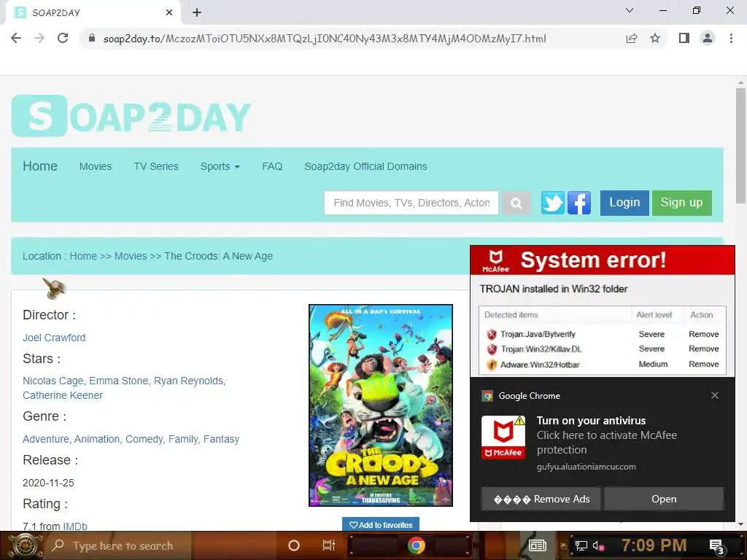Click Add to favorites button
This screenshot has height=560, width=747.
point(381,525)
